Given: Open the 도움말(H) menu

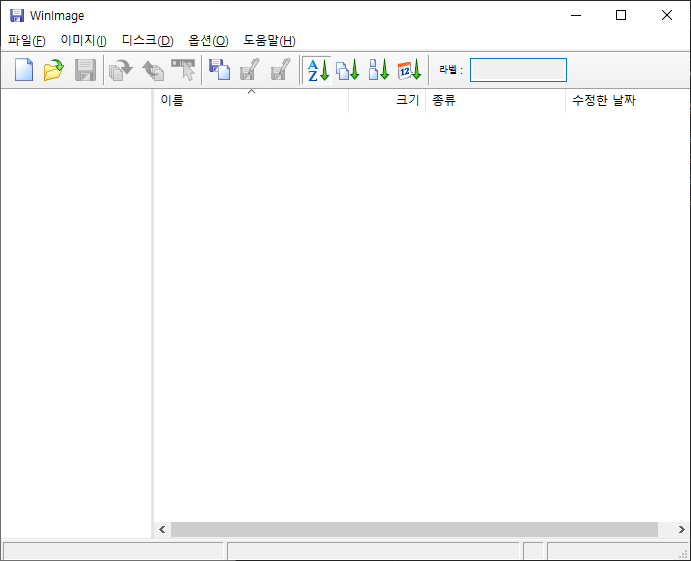Looking at the screenshot, I should point(269,41).
